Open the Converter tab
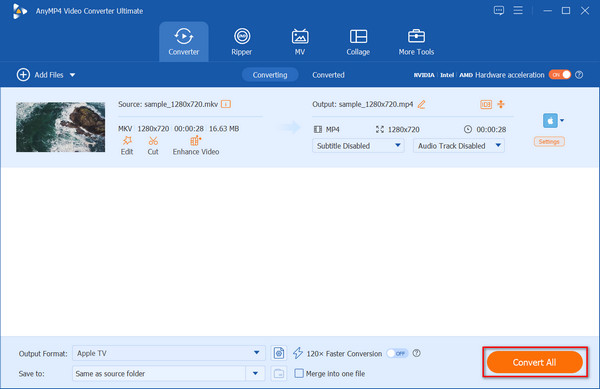600x389 pixels. [x=184, y=42]
